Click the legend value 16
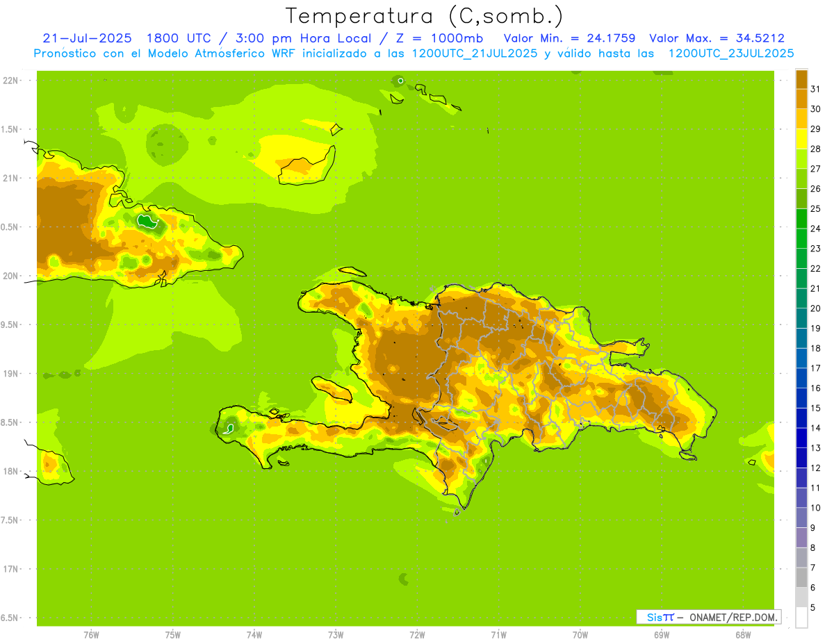Image resolution: width=834 pixels, height=644 pixels. coord(815,388)
